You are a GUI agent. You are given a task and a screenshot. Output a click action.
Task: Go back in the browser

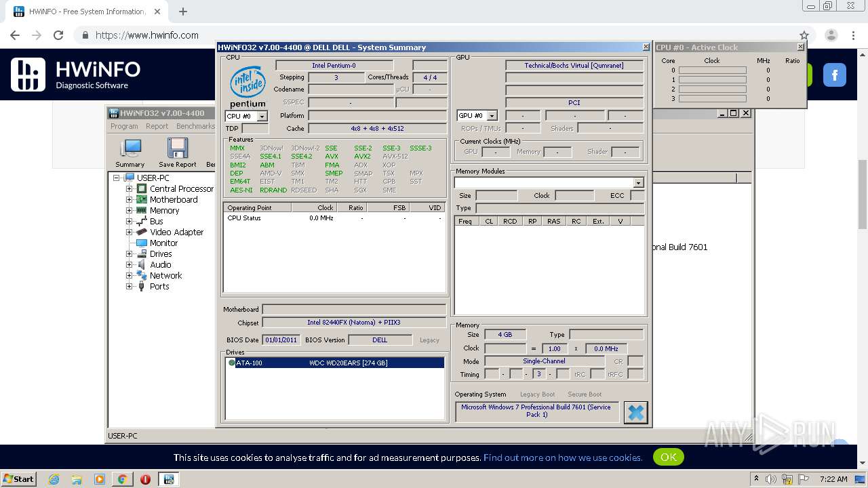[x=15, y=35]
